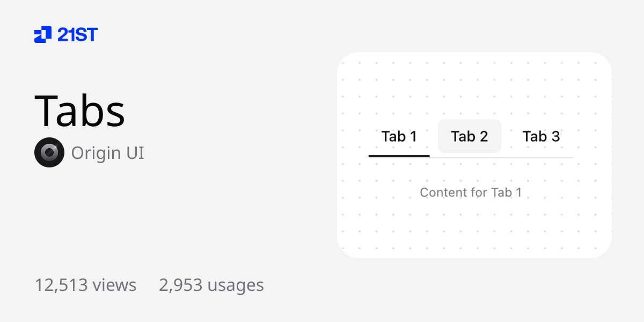
Task: Click the word "Origin" in author name
Action: click(x=96, y=153)
